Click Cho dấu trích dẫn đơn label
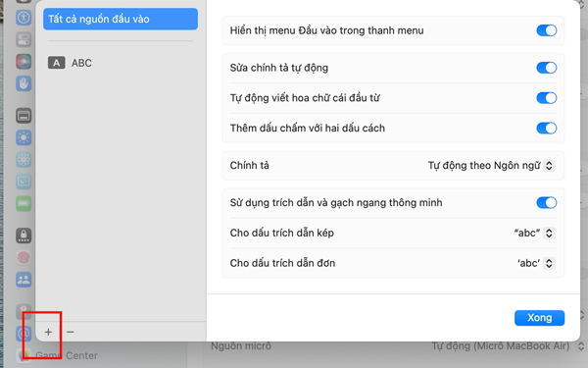588x368 pixels. (282, 263)
